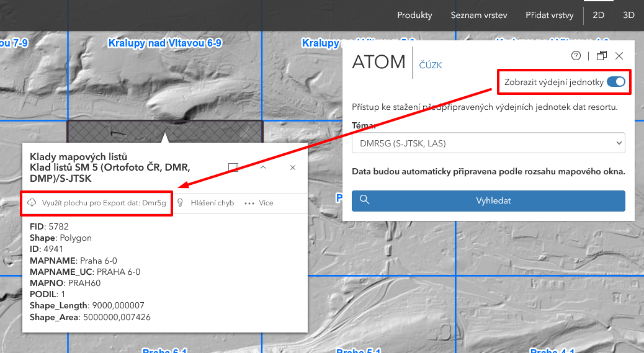The width and height of the screenshot is (644, 353).
Task: Expand the Více three-dots menu
Action: pos(259,203)
